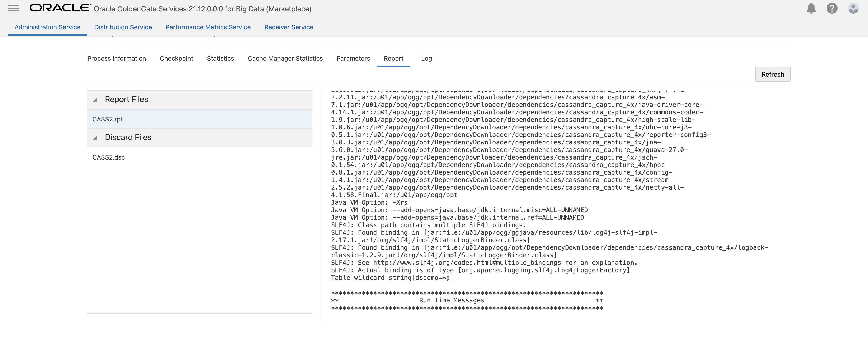The image size is (868, 345).
Task: View the Statistics sub-tab
Action: (x=220, y=58)
